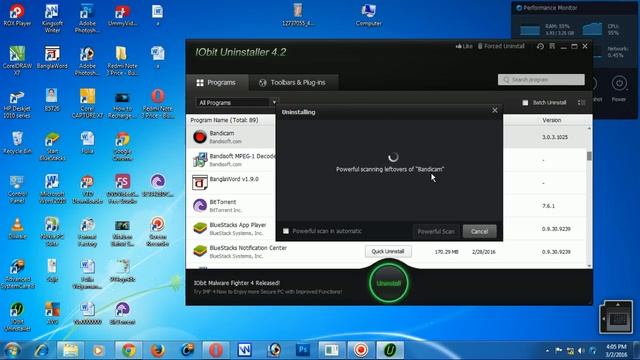Open Control Panel desktop shortcut
The image size is (640, 360).
tap(17, 189)
